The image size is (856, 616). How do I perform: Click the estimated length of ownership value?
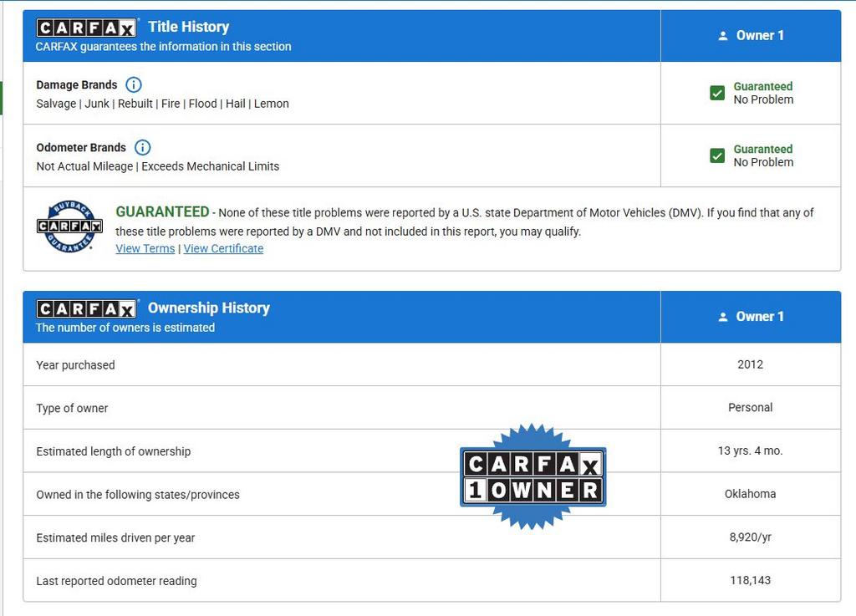(750, 451)
